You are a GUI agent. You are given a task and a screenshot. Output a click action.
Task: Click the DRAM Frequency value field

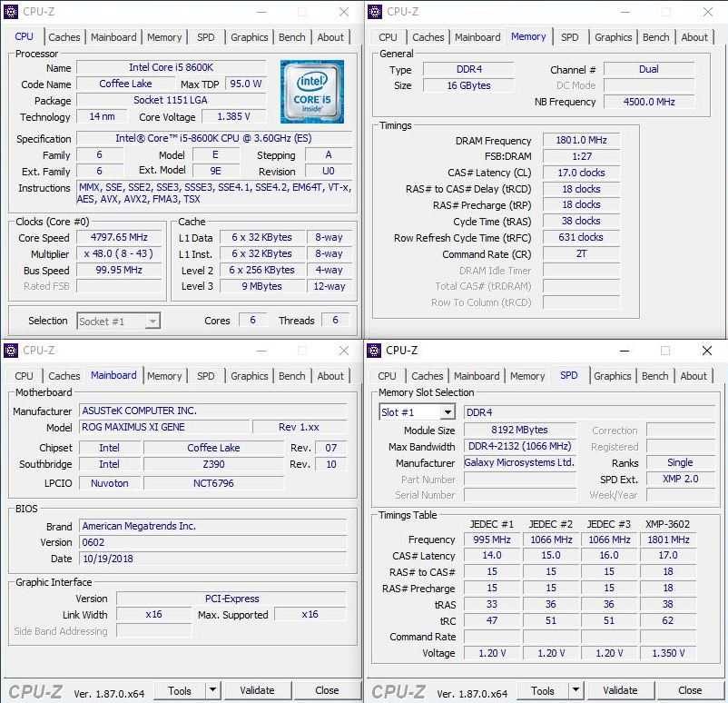581,141
